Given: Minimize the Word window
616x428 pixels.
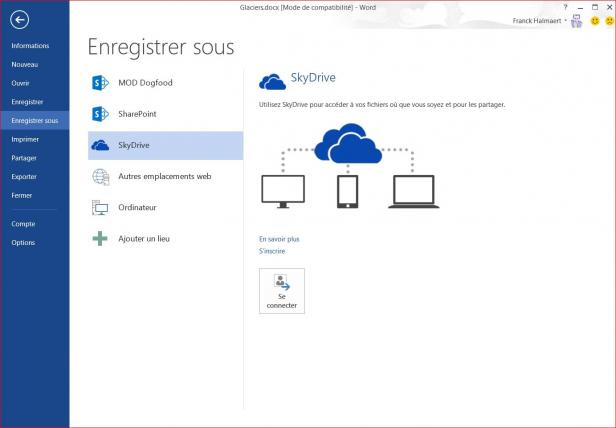Looking at the screenshot, I should (580, 7).
